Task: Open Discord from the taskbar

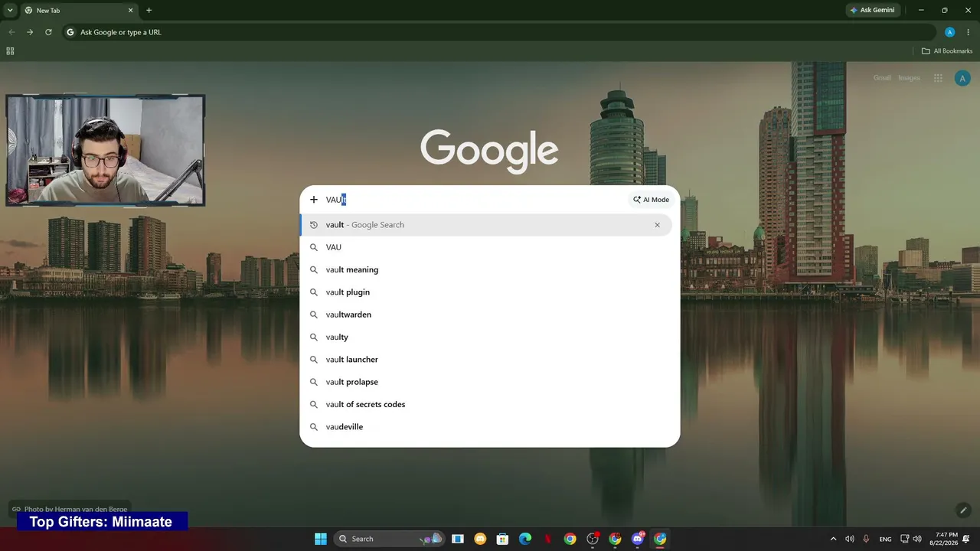Action: (638, 539)
